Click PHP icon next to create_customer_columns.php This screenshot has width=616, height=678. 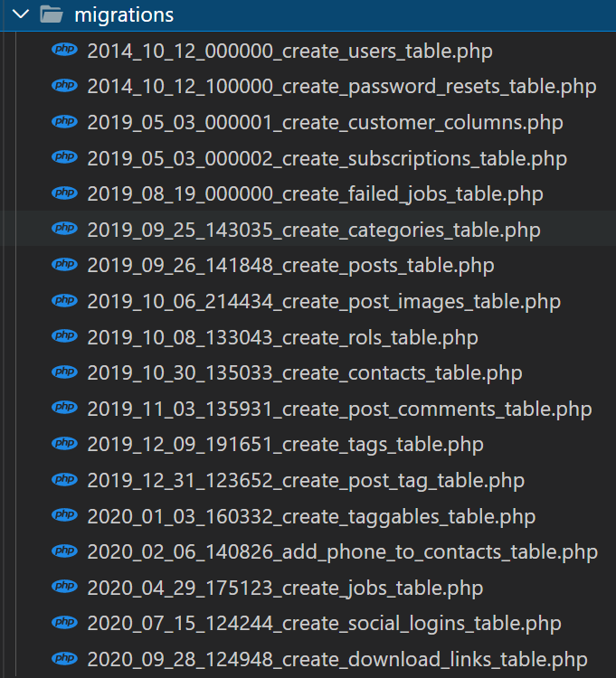click(64, 122)
